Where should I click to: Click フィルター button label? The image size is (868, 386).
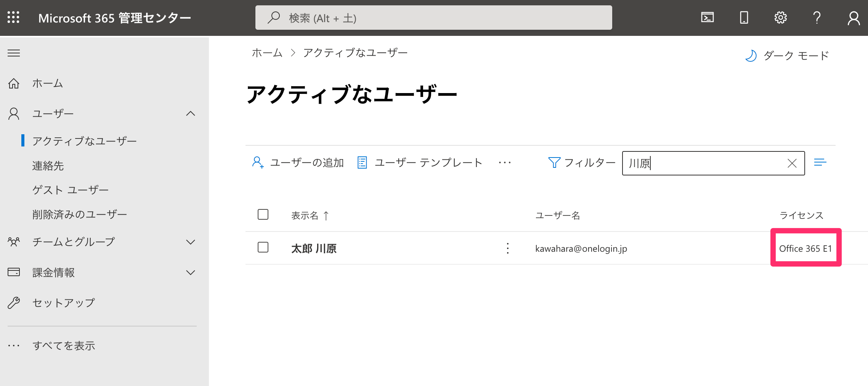pos(590,162)
